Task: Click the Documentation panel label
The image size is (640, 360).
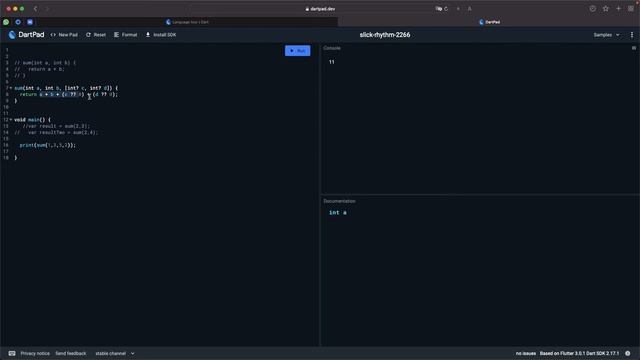Action: [x=339, y=201]
